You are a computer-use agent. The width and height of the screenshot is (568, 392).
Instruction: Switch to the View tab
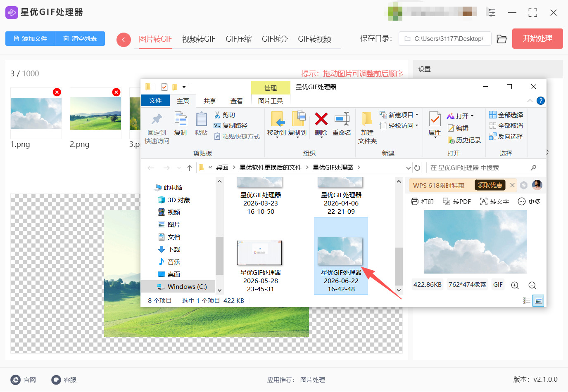coord(237,101)
